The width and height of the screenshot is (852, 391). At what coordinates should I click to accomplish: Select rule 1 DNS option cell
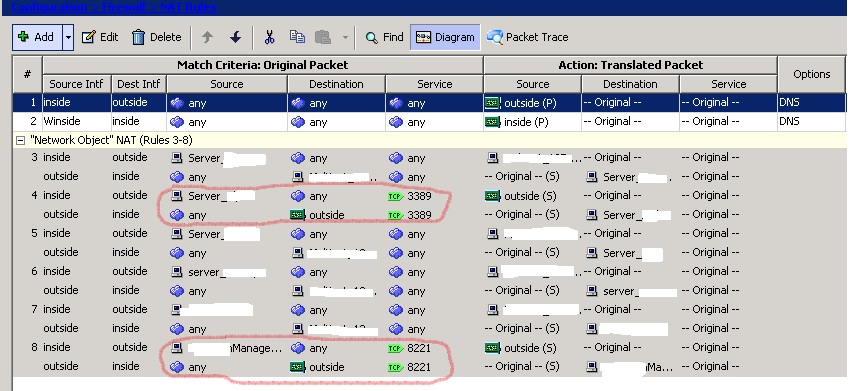point(811,103)
